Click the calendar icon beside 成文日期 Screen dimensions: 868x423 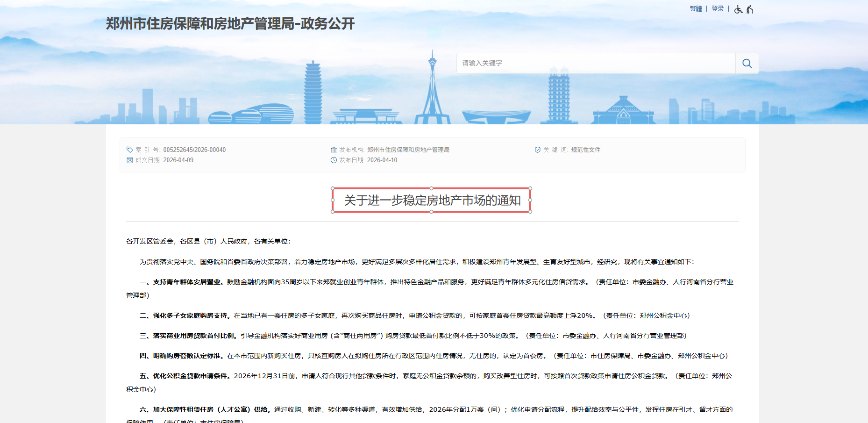coord(130,160)
